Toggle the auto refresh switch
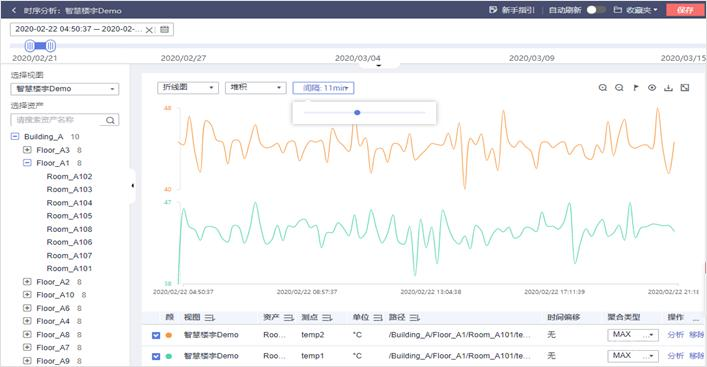This screenshot has width=707, height=367. (596, 9)
